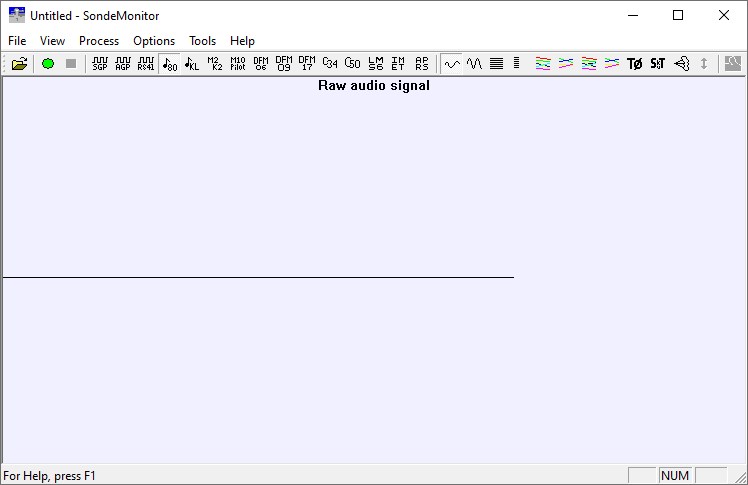This screenshot has height=485, width=748.
Task: Click the TØ toolbar icon
Action: 635,63
